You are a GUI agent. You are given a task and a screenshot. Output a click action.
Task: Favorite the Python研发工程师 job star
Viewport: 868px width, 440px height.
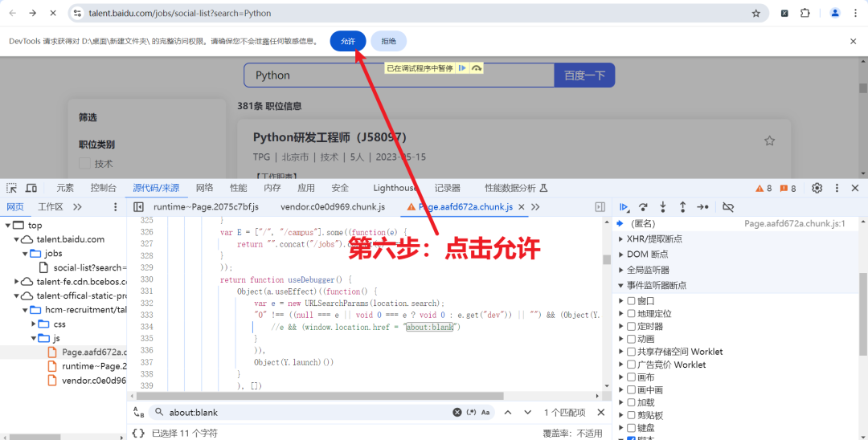click(x=769, y=141)
